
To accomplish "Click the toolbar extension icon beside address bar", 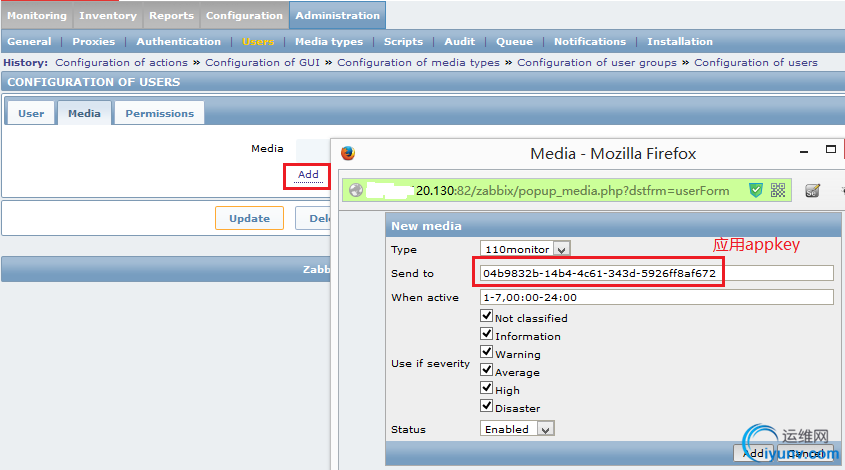I will click(x=813, y=190).
